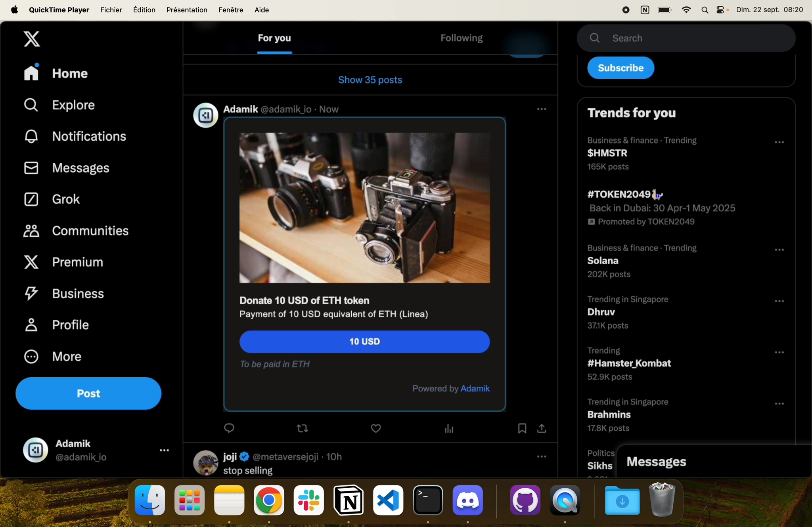This screenshot has height=527, width=812.
Task: Show 35 new posts
Action: tap(370, 80)
